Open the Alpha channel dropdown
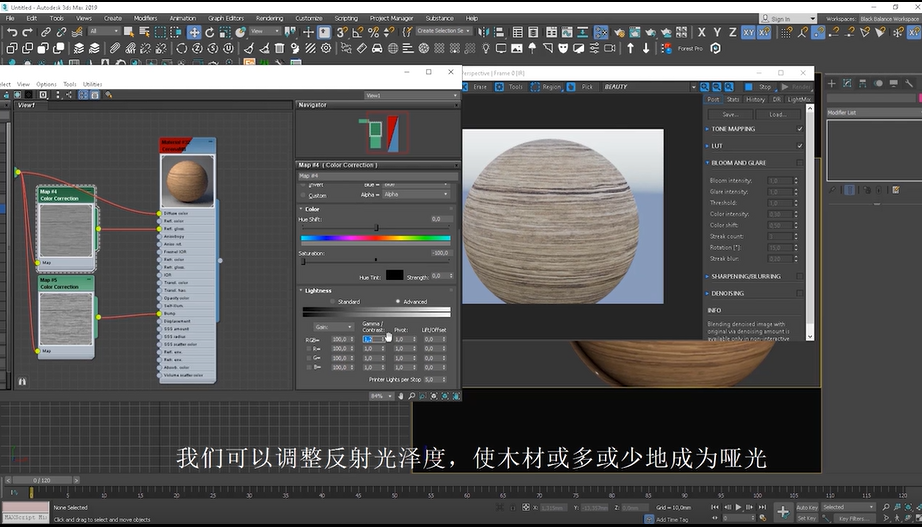Image resolution: width=922 pixels, height=527 pixels. 416,194
